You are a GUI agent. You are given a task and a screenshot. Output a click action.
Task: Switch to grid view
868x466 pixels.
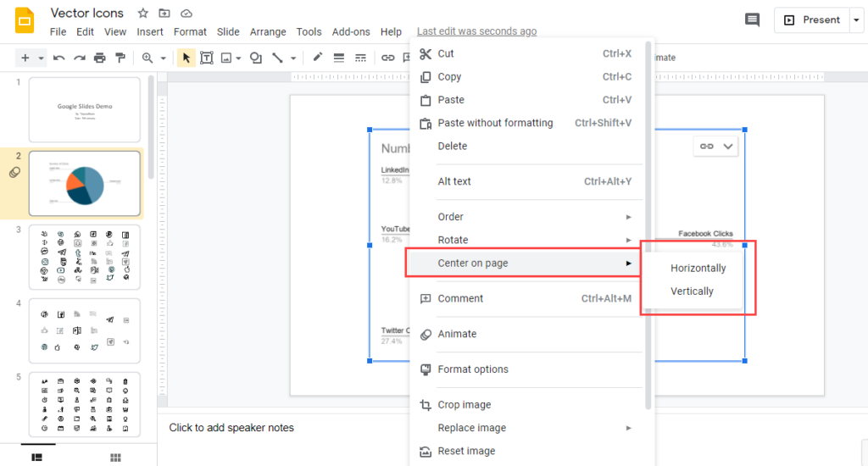(x=115, y=458)
